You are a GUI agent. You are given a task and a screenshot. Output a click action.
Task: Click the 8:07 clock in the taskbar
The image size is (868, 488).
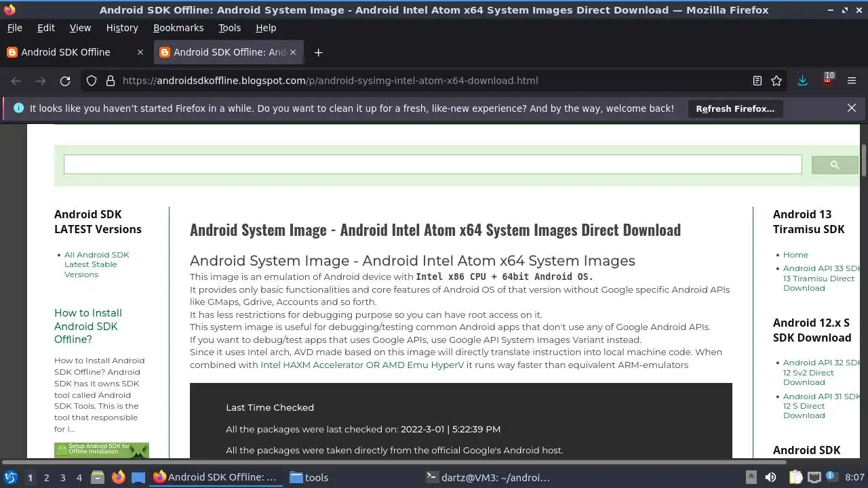click(x=854, y=477)
